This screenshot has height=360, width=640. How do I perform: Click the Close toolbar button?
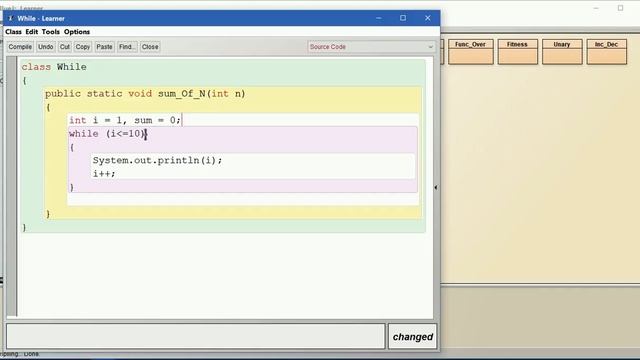tap(150, 47)
